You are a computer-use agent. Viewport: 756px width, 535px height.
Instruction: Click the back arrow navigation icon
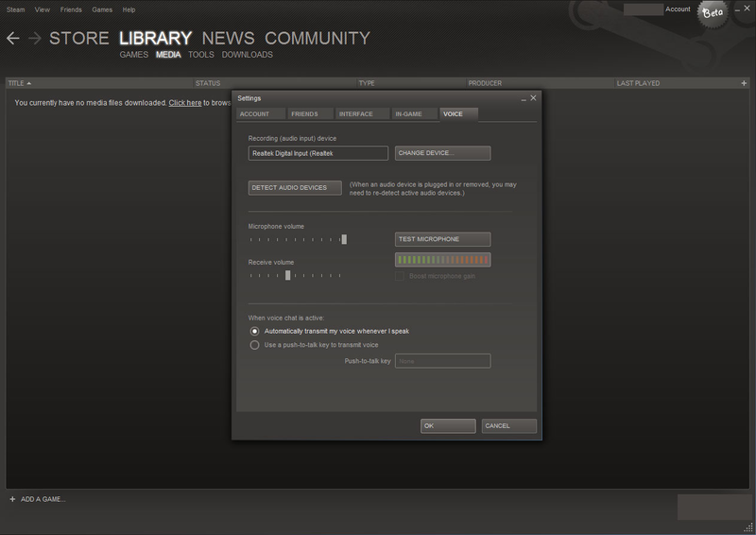point(13,38)
